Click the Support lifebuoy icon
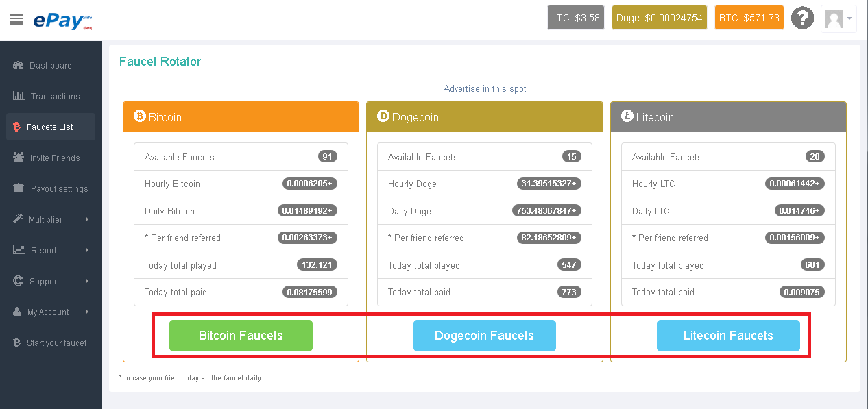Viewport: 868px width, 409px height. [x=18, y=281]
